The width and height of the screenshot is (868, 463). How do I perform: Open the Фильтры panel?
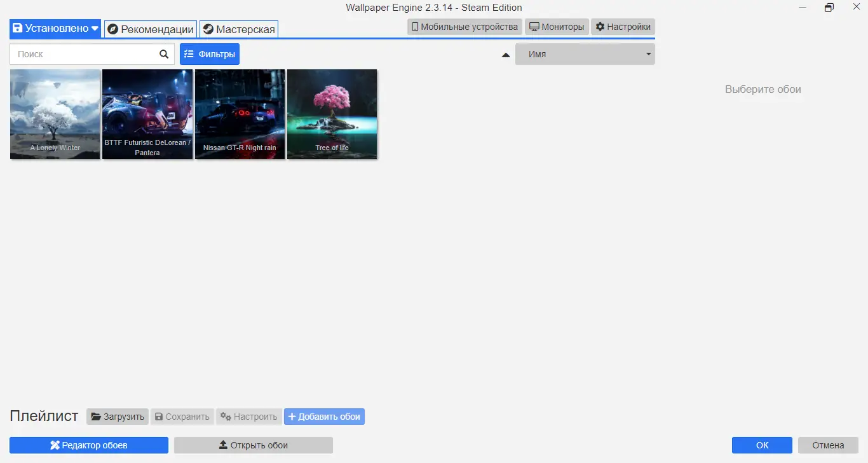tap(210, 54)
